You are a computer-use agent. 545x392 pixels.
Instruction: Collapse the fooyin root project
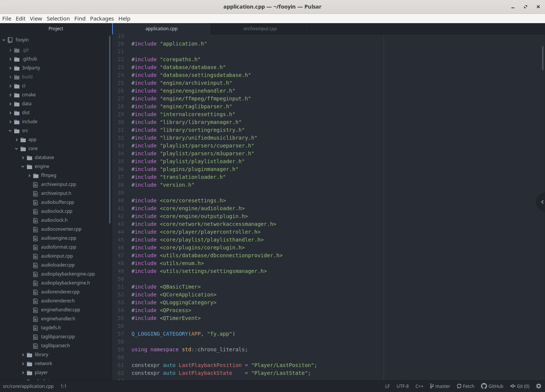pos(4,40)
